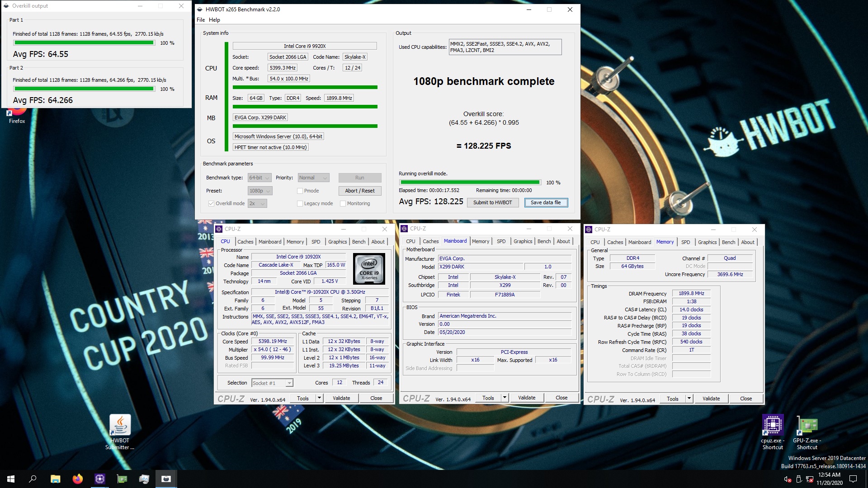Click the Windows Start button

[x=11, y=479]
